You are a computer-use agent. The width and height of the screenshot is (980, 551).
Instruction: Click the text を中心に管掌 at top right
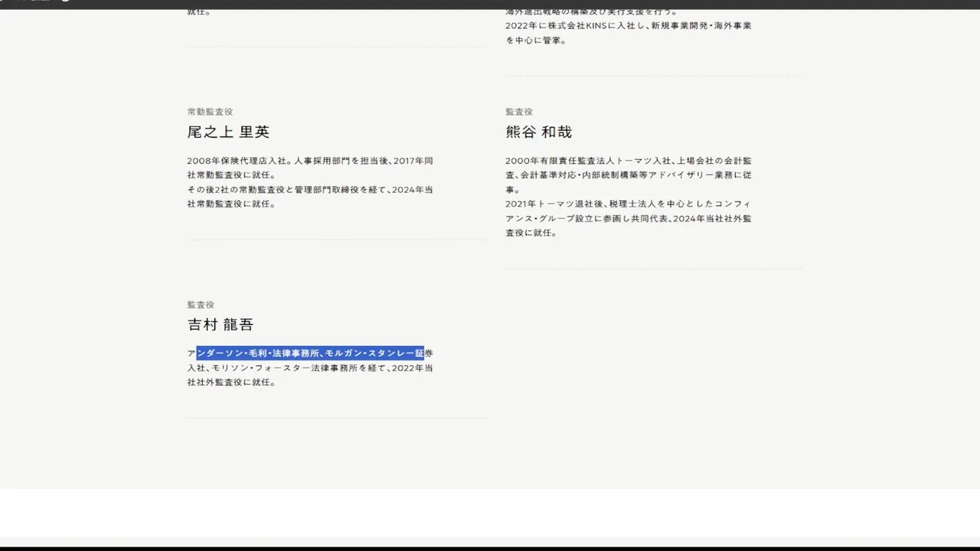point(533,40)
